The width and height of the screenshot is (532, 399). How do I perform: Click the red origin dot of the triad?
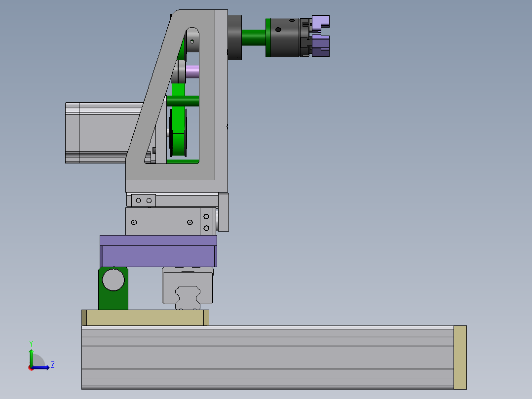click(31, 368)
